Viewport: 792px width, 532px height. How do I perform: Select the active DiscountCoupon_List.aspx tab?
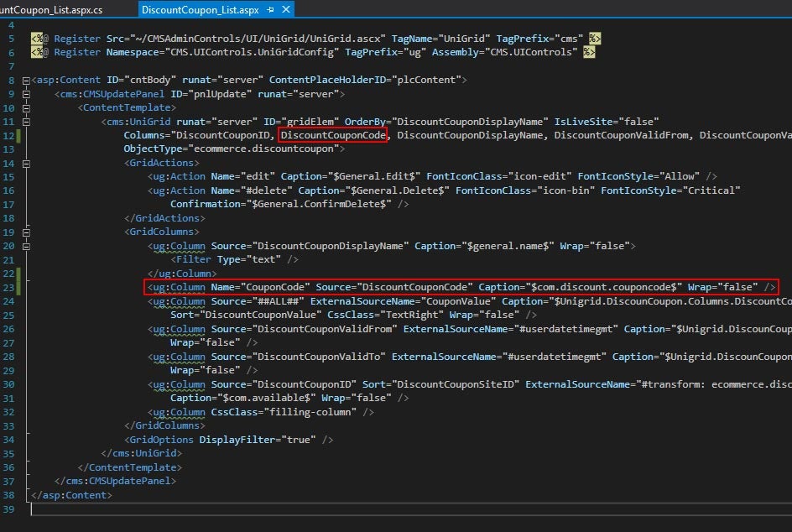tap(201, 11)
